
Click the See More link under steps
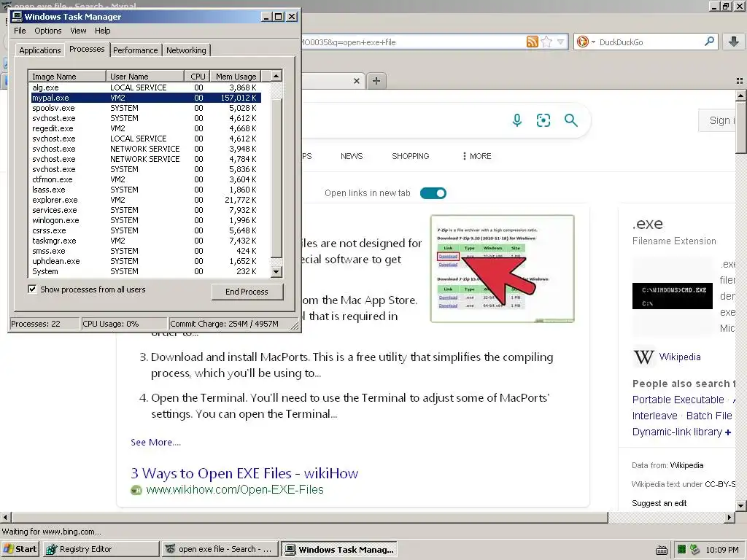[156, 443]
